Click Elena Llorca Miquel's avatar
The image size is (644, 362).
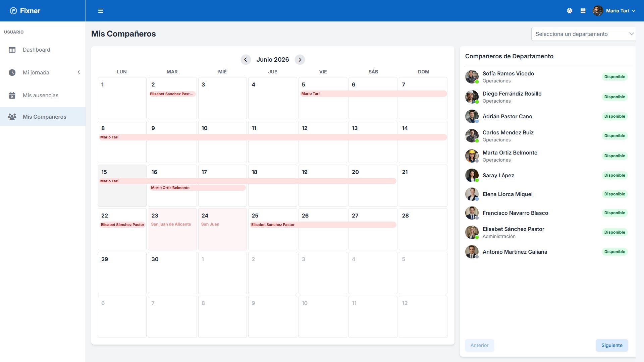[472, 194]
